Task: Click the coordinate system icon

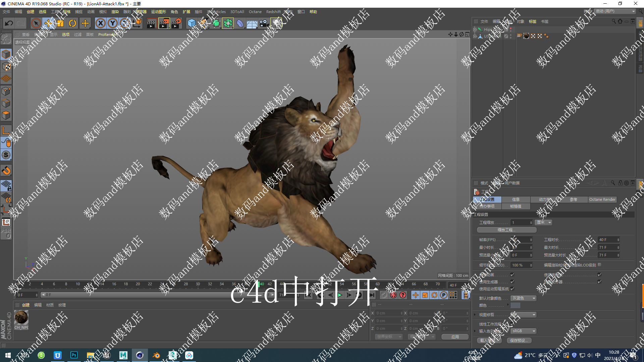Action: point(137,23)
